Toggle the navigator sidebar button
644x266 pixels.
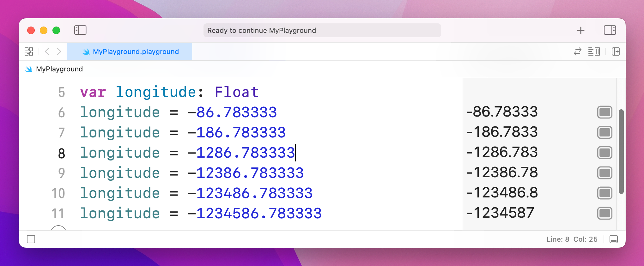pyautogui.click(x=80, y=30)
